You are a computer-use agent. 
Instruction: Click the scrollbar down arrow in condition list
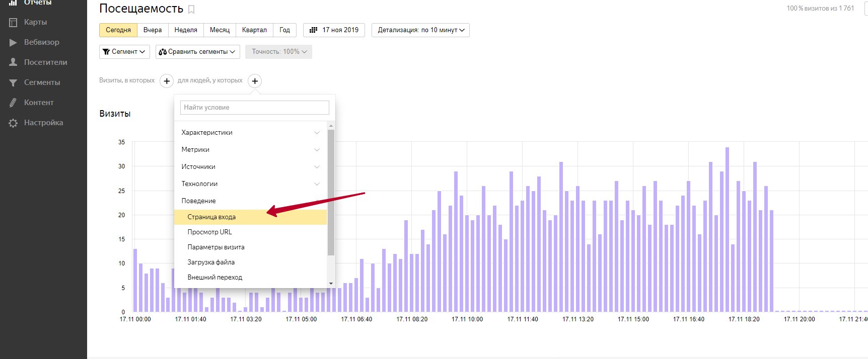point(331,284)
